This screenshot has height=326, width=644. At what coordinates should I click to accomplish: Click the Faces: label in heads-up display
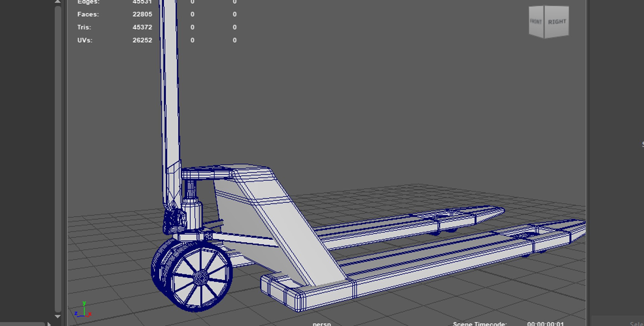point(88,14)
